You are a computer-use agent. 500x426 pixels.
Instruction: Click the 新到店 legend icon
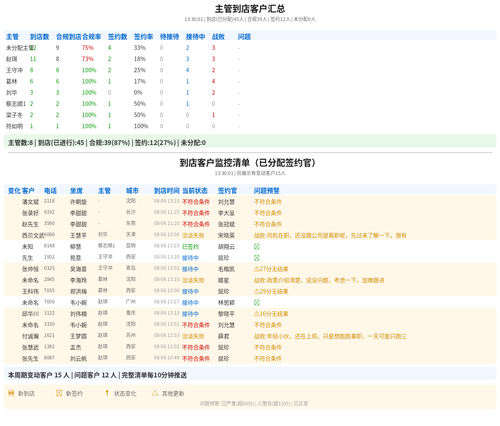(x=11, y=393)
